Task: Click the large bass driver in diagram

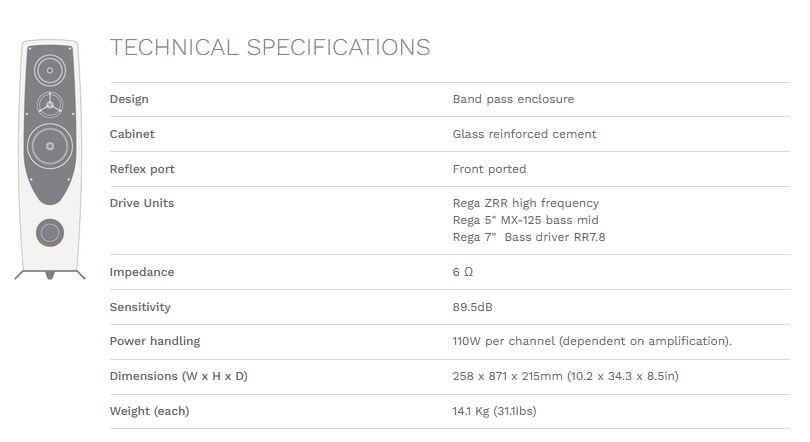Action: (x=50, y=146)
